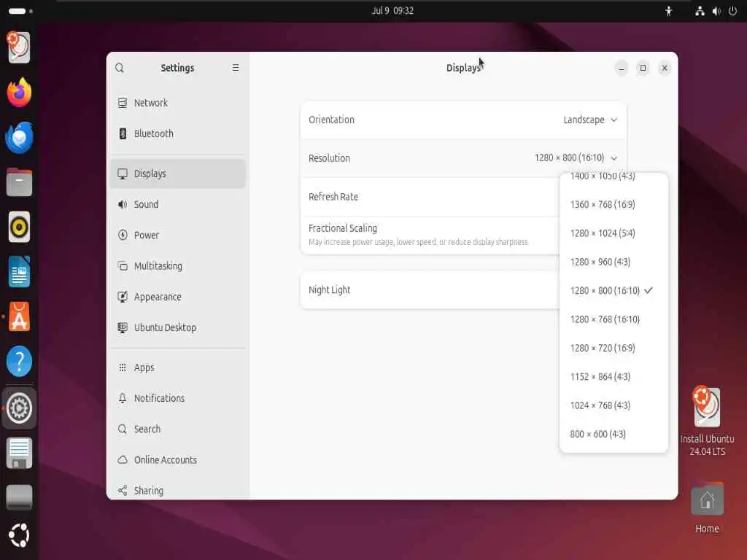Viewport: 747px width, 560px height.
Task: Click the Refresh Rate row
Action: pos(430,197)
